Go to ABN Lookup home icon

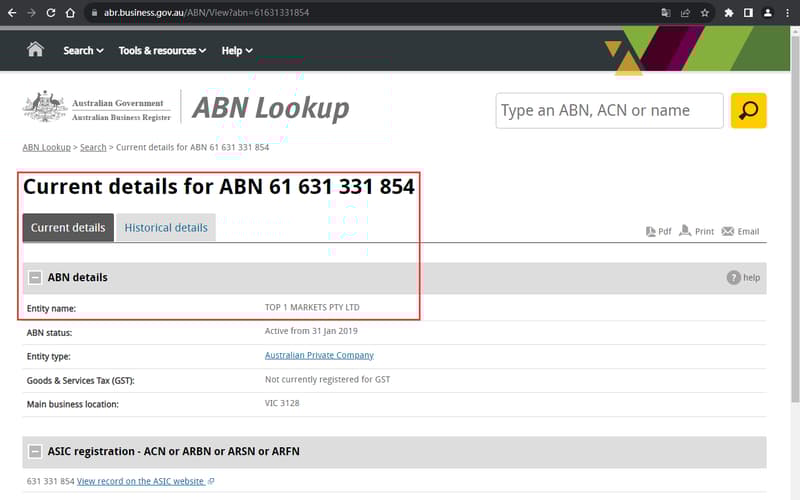tap(35, 49)
